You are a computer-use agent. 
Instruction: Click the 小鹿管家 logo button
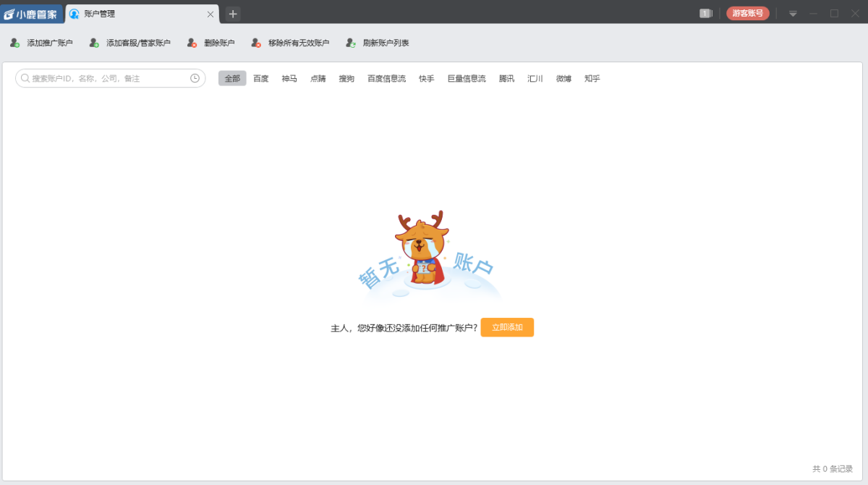tap(32, 14)
